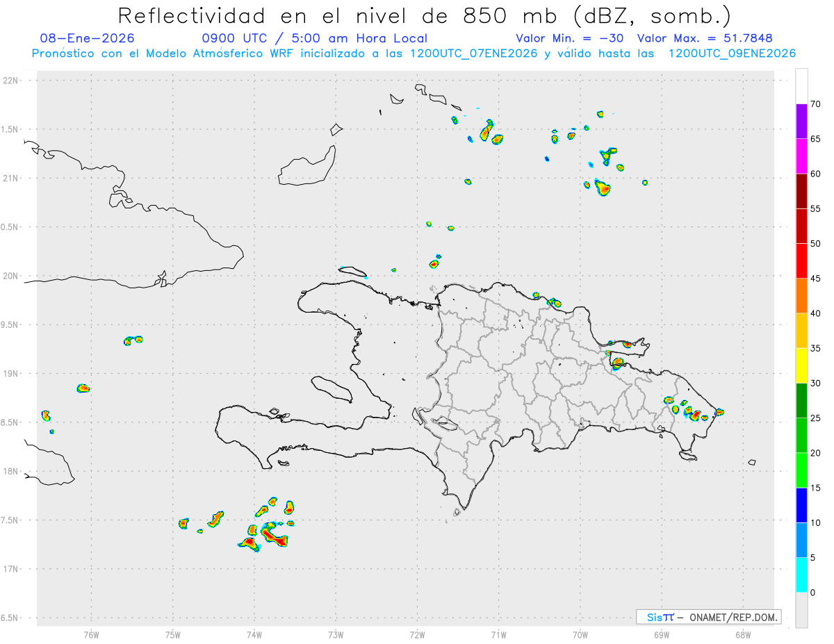
Task: Click the 'Valor Max. = 51.7848' text
Action: point(705,38)
